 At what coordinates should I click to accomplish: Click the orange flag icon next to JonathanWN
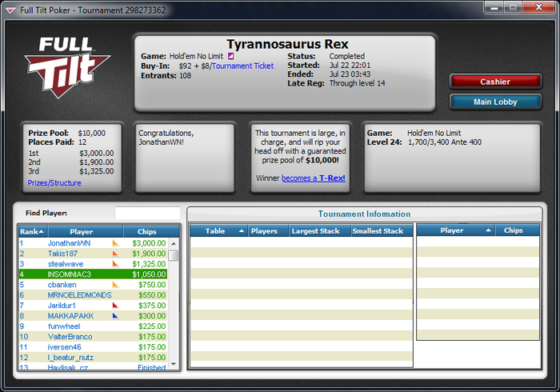(x=115, y=243)
